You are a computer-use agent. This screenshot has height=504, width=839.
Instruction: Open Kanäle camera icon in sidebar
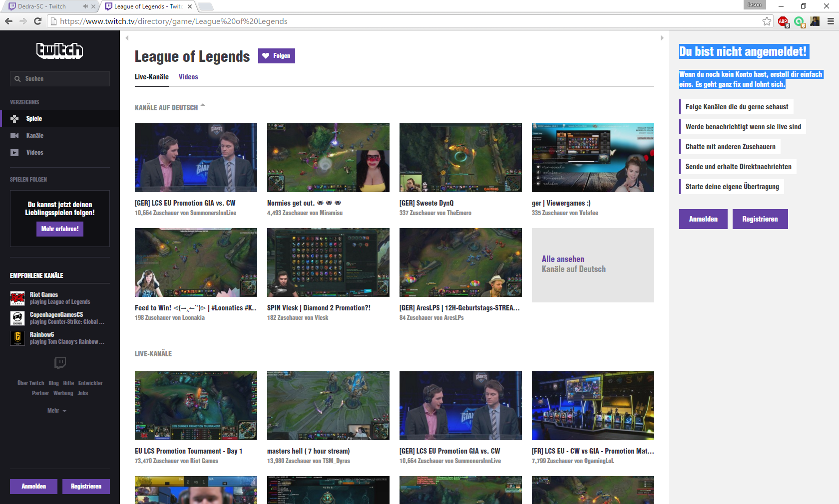pos(15,136)
